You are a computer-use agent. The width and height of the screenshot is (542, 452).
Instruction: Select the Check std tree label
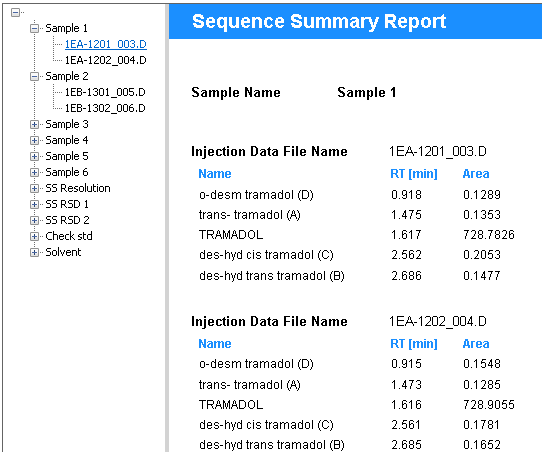69,236
